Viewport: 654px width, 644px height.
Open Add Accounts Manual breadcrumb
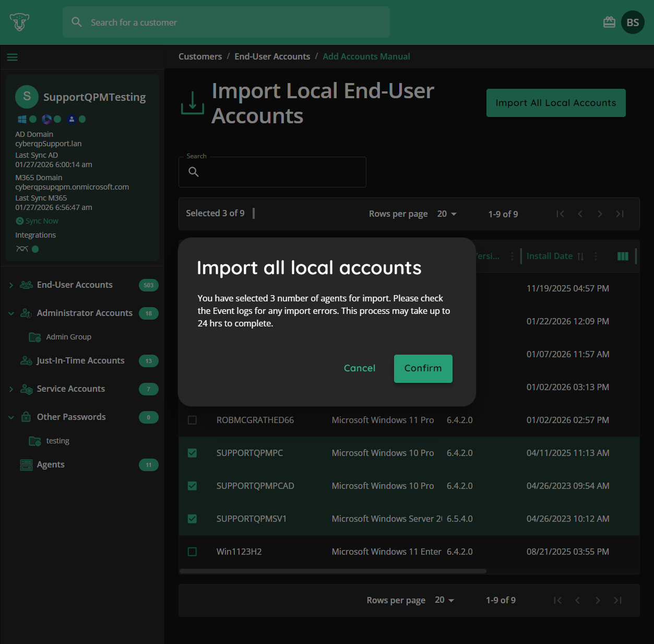366,56
